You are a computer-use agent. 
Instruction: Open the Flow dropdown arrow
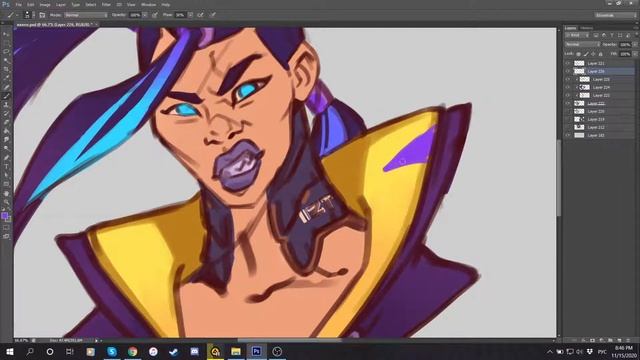click(x=190, y=15)
